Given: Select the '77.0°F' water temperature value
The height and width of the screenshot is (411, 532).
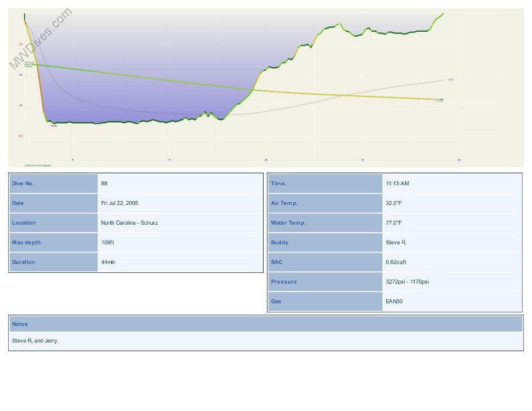Looking at the screenshot, I should click(393, 223).
